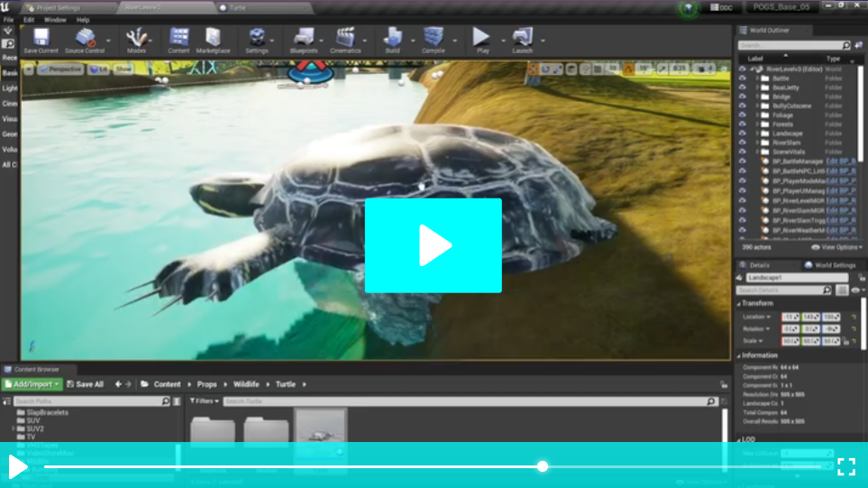
Task: Open the Rotation dropdown arrow
Action: click(768, 329)
